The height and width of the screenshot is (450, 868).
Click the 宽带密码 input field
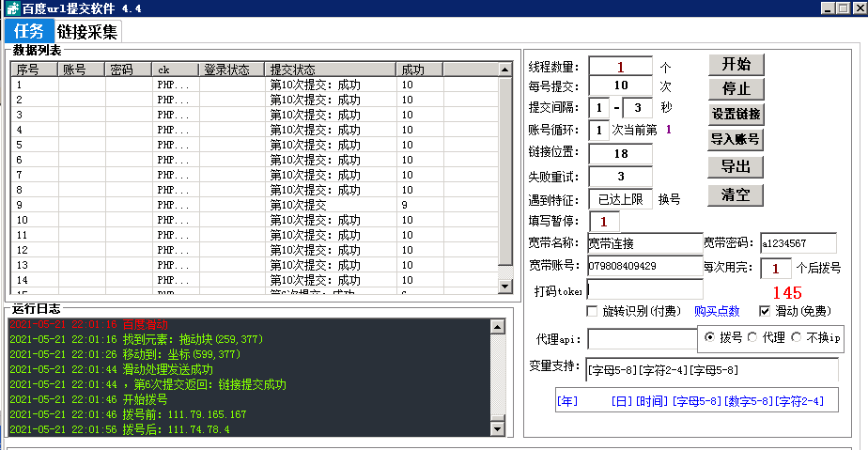coord(798,243)
